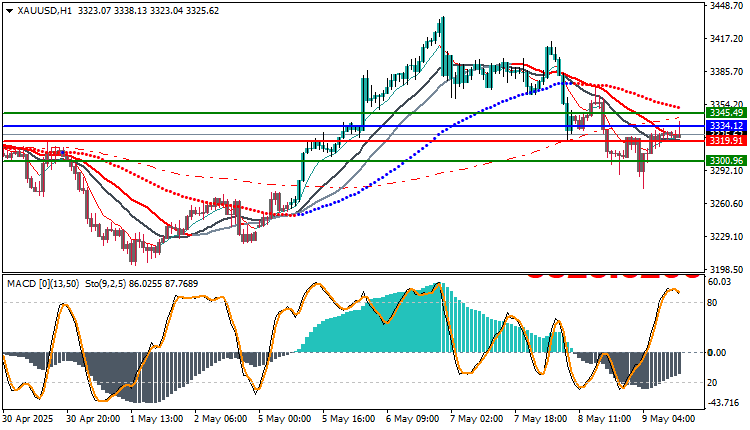Select the green 3300.96 price level label
The height and width of the screenshot is (430, 750).
click(x=726, y=161)
